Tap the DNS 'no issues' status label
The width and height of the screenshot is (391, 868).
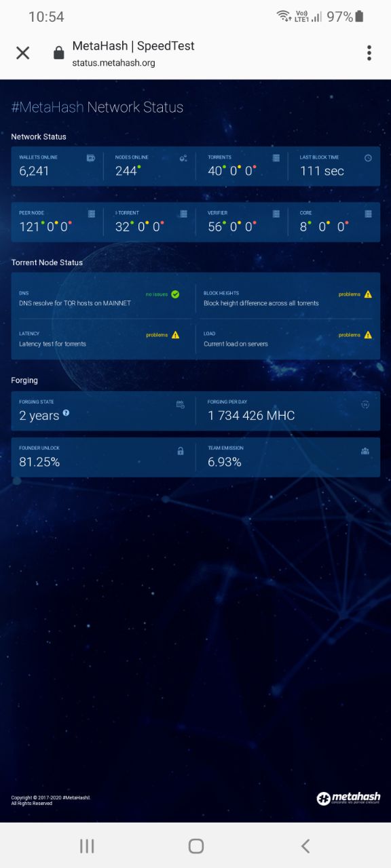point(157,294)
